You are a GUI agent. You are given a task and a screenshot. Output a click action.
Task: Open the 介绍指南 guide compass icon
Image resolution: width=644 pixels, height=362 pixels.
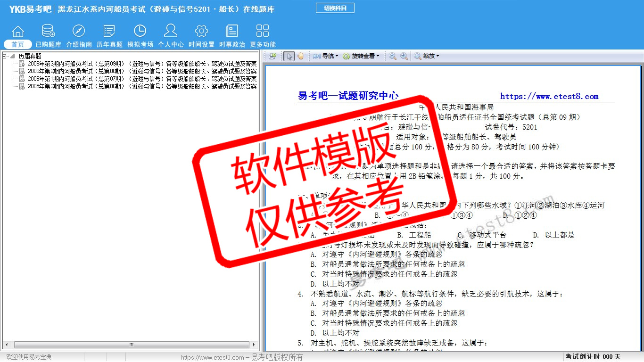point(79,36)
